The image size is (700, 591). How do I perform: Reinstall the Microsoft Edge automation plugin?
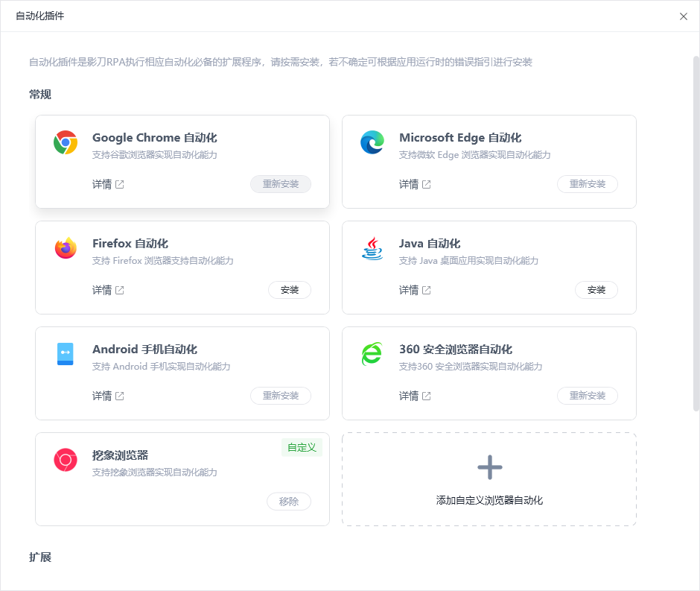click(x=588, y=184)
